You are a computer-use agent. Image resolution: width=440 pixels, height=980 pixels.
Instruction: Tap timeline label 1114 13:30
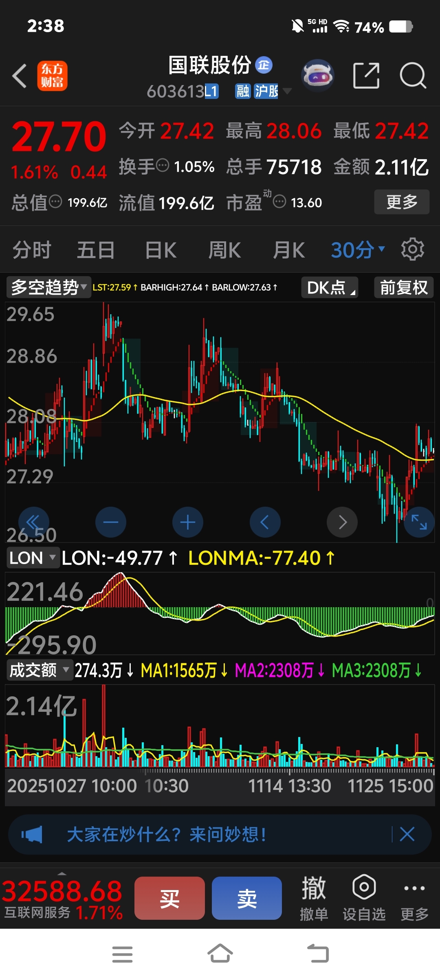(x=289, y=785)
